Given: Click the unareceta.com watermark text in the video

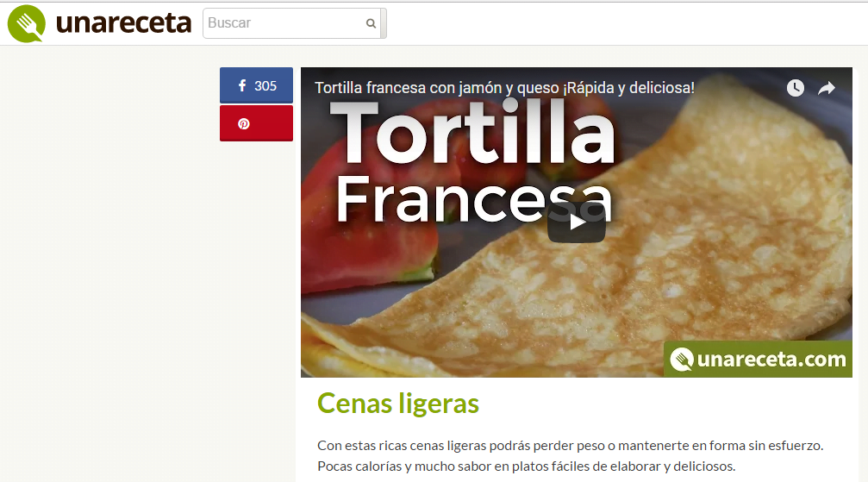Looking at the screenshot, I should tap(771, 360).
